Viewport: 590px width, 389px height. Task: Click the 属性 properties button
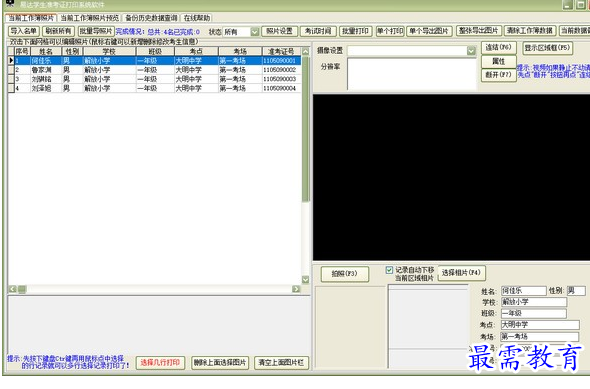[x=498, y=61]
